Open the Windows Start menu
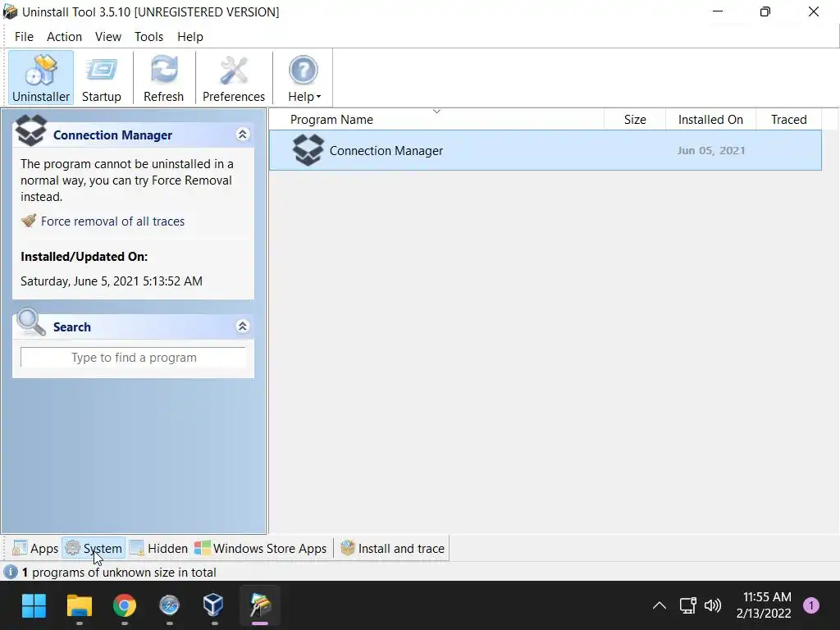The image size is (840, 630). [34, 606]
